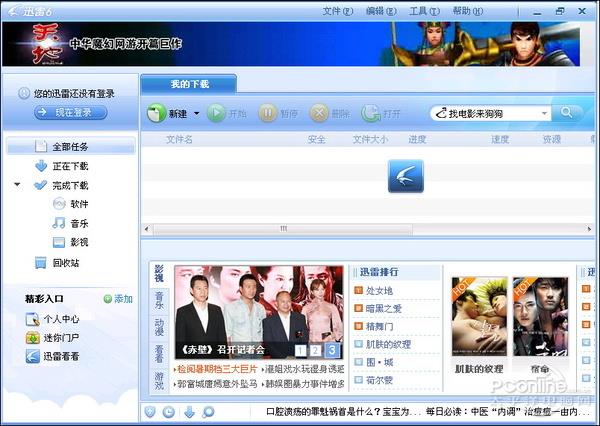Open 处女地 in 迅雷排行
Viewport: 600px width, 426px height.
click(379, 291)
